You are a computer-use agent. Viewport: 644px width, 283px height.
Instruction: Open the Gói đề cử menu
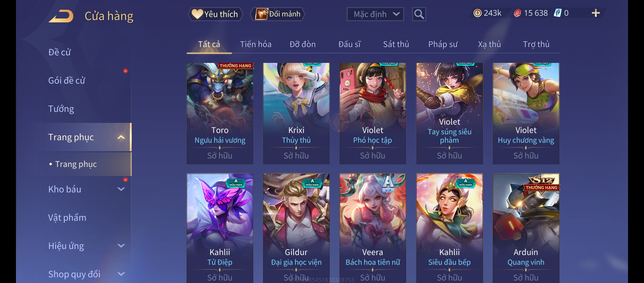(x=66, y=80)
